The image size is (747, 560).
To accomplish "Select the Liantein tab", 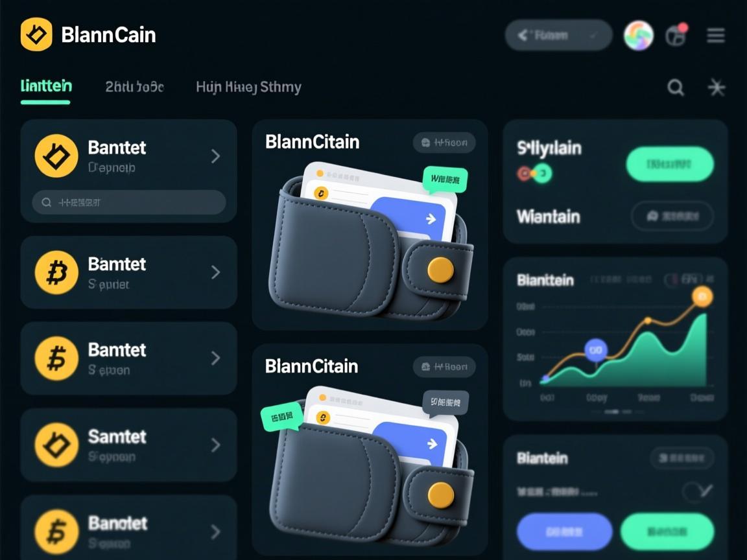I will pyautogui.click(x=46, y=86).
